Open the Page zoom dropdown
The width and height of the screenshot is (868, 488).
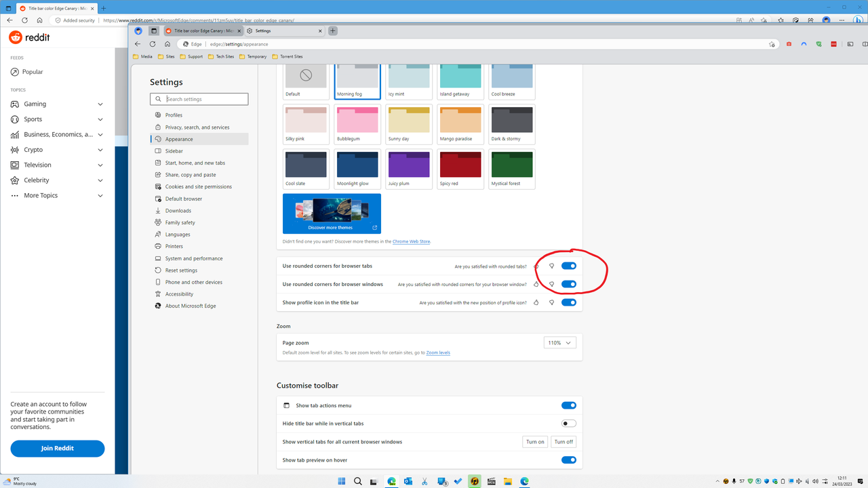click(559, 342)
